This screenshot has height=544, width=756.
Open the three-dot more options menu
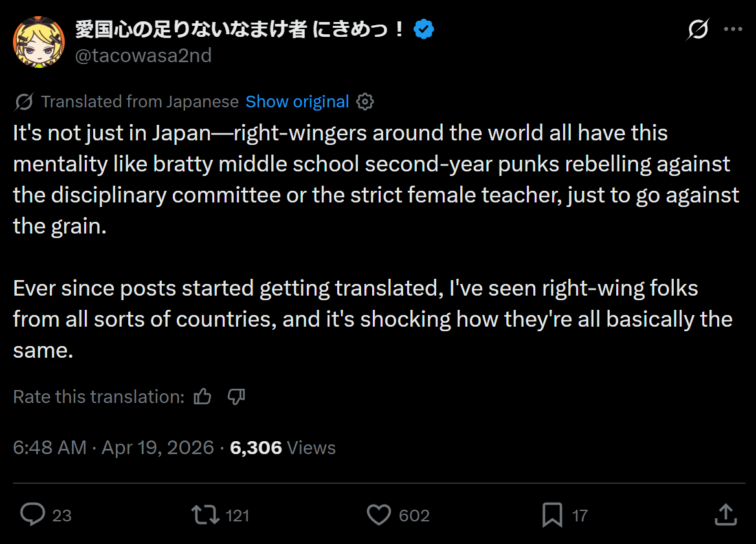pos(733,29)
